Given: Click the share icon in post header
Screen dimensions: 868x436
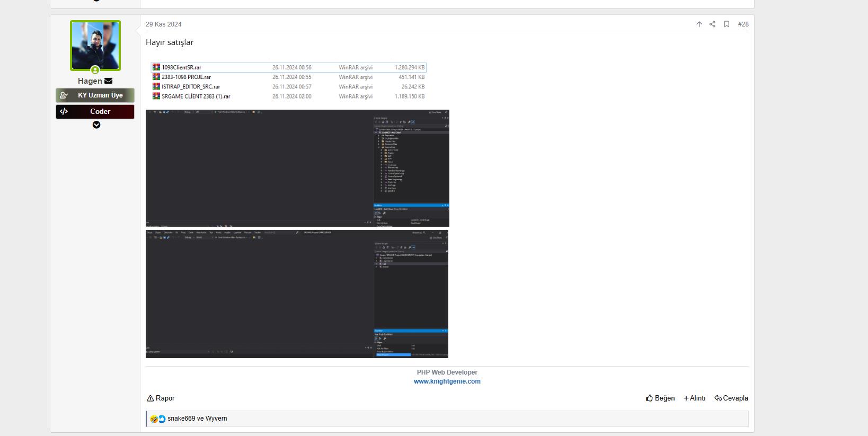Looking at the screenshot, I should [712, 24].
